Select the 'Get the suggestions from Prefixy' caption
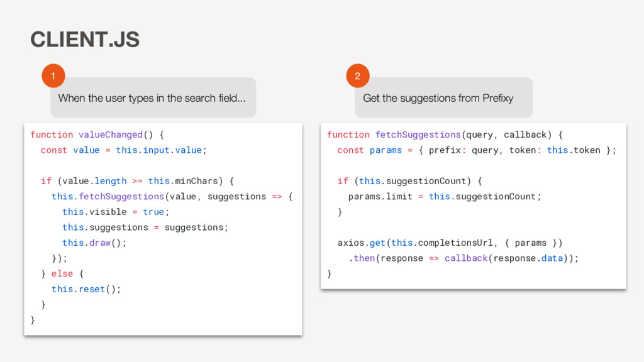The width and height of the screenshot is (644, 362). click(438, 98)
